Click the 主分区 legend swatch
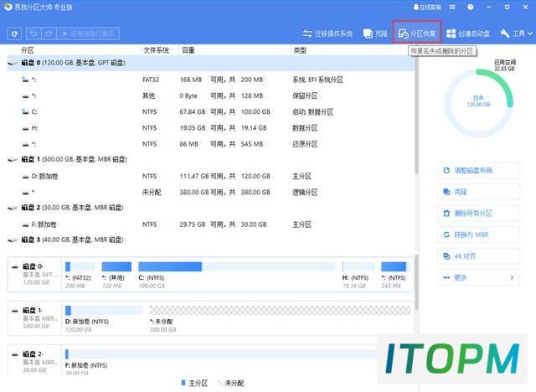This screenshot has width=536, height=392. (x=183, y=383)
